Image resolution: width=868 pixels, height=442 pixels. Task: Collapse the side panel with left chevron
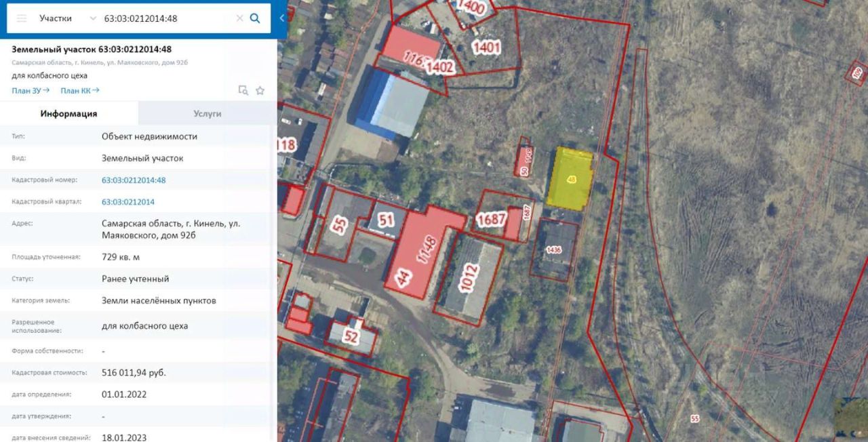click(282, 18)
